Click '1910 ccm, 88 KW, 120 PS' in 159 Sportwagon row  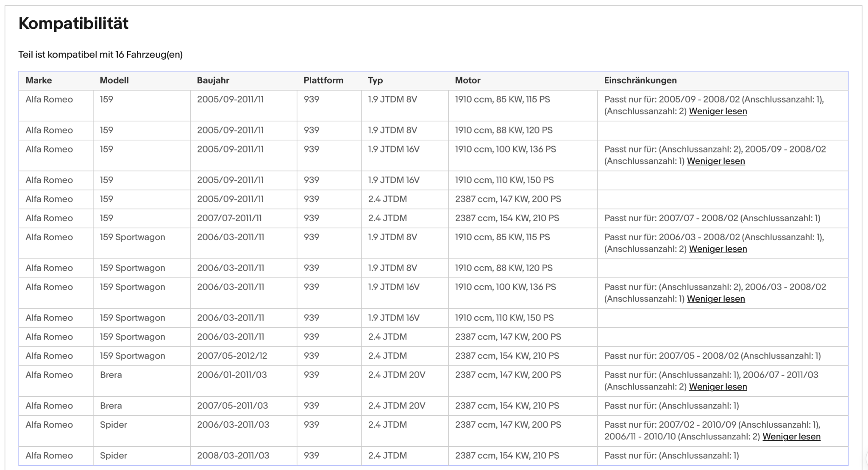(x=504, y=268)
